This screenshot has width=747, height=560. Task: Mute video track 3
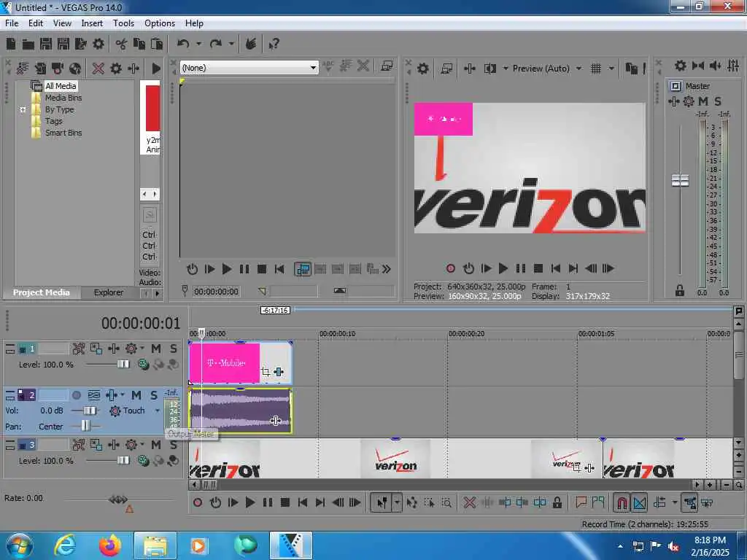[156, 445]
